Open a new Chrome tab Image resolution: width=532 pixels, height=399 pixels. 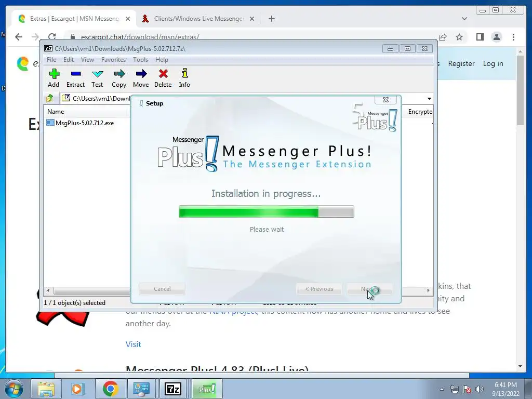pyautogui.click(x=271, y=19)
